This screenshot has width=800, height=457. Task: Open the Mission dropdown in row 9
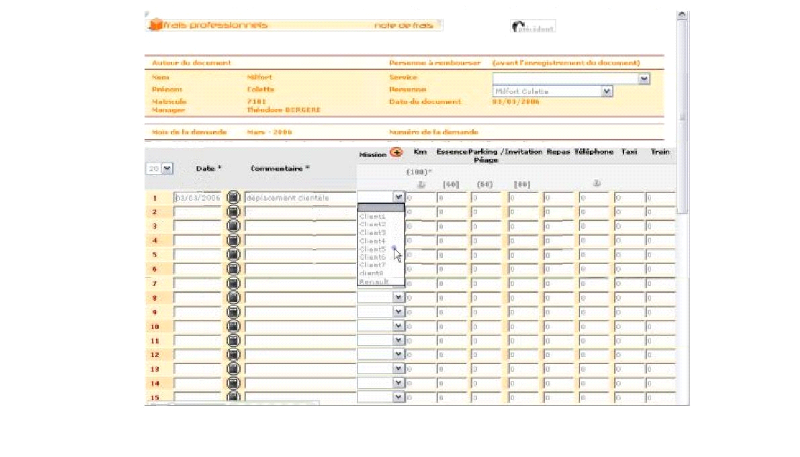click(398, 312)
